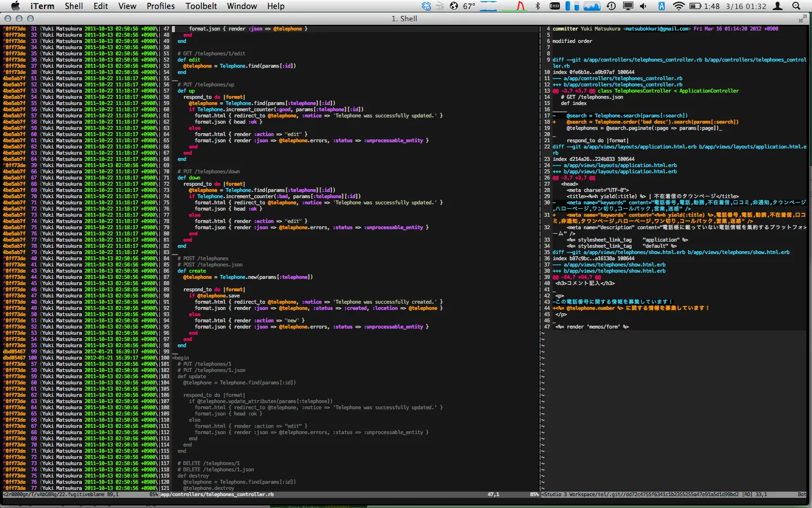Click the display mirroring monitor icon
The height and width of the screenshot is (508, 812).
(x=628, y=6)
